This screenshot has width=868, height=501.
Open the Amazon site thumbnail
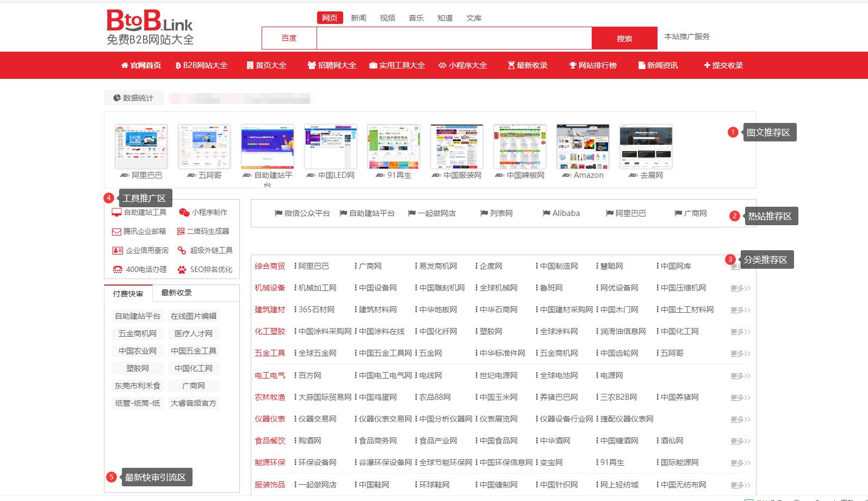583,147
